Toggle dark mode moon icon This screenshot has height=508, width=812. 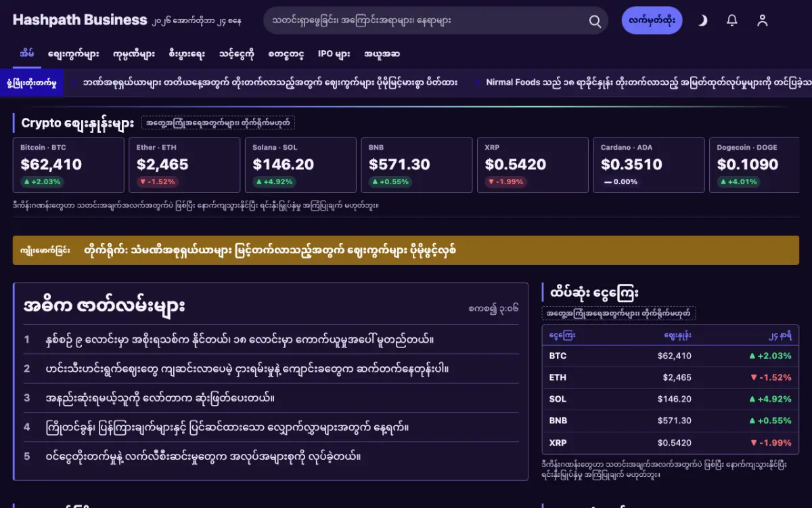(702, 20)
